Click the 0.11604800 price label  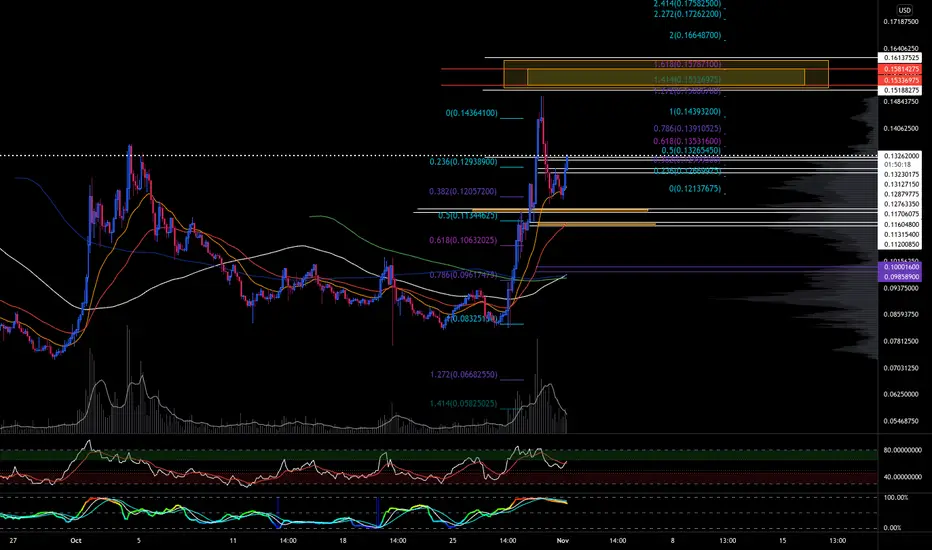click(x=900, y=225)
